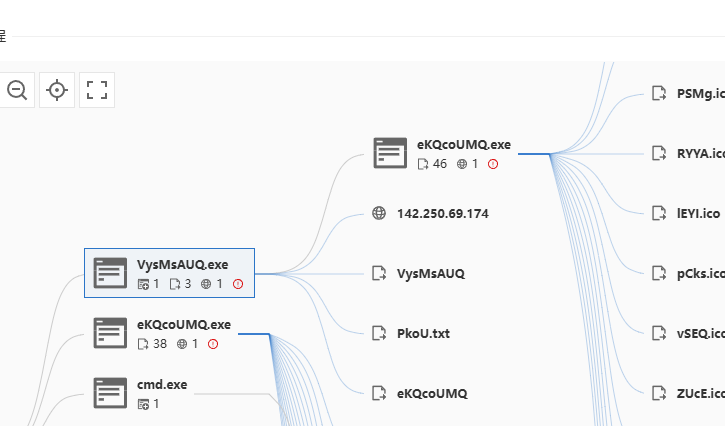This screenshot has width=725, height=426.
Task: Click file count 3 icon under VysMsAUQ.exe
Action: pyautogui.click(x=175, y=284)
